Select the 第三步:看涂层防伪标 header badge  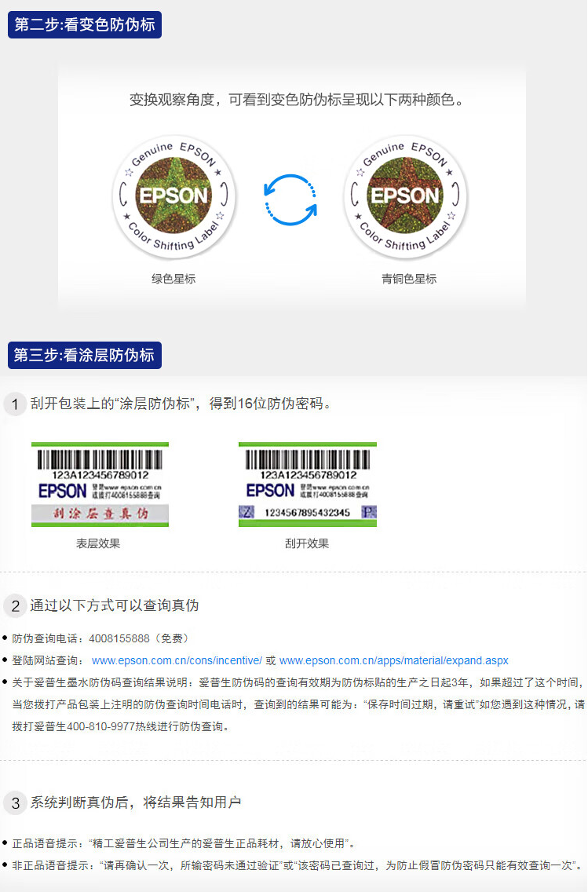click(x=85, y=355)
